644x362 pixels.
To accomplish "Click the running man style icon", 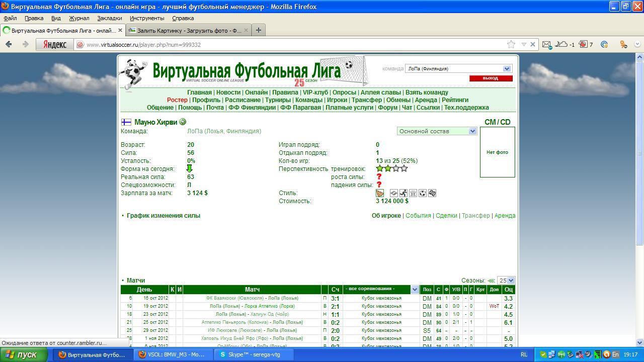I will tap(403, 193).
